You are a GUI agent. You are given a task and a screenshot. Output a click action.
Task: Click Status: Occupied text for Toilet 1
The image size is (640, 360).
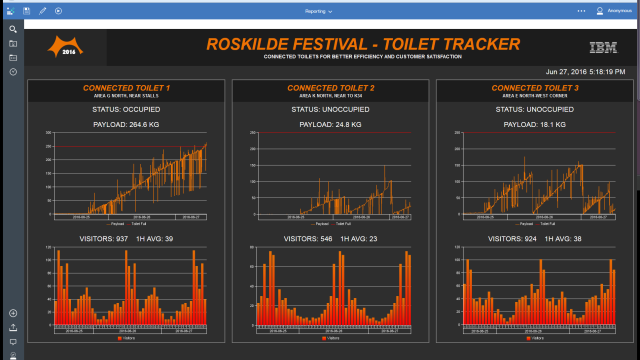[126, 109]
